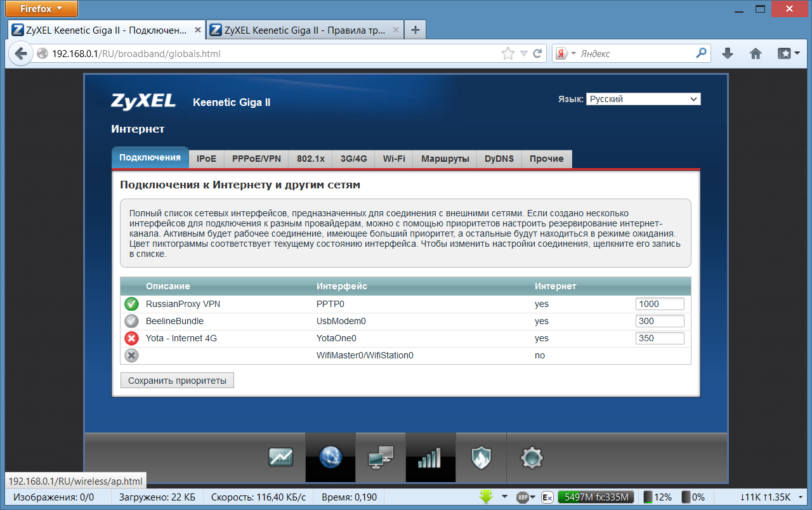Click the Firefox home page icon
The width and height of the screenshot is (812, 510).
pos(756,54)
